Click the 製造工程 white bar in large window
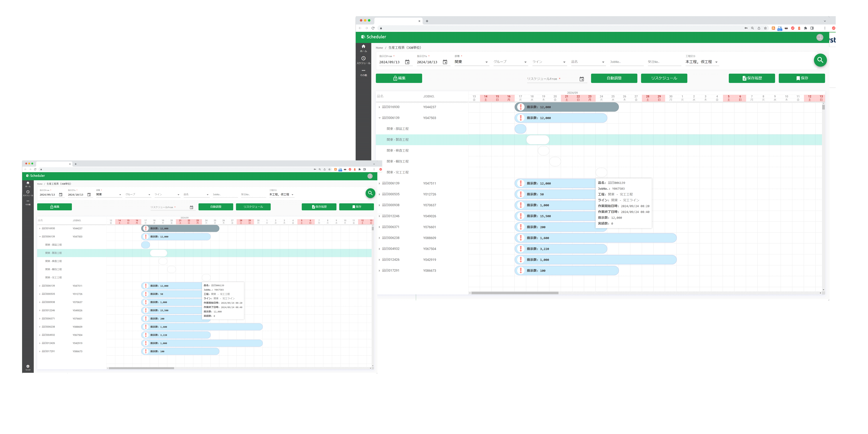Viewport: 868px width, 434px height. coord(538,140)
